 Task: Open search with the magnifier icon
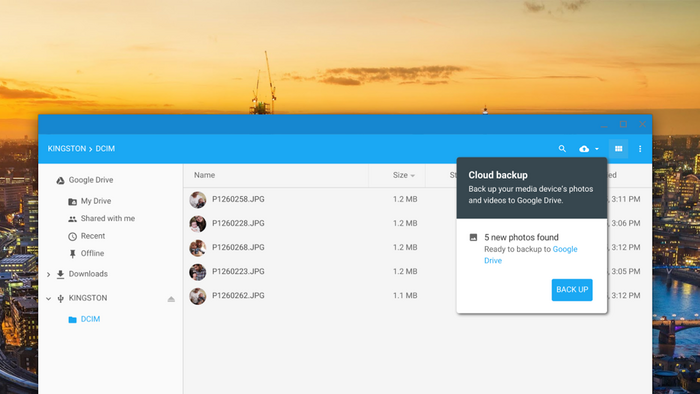coord(562,149)
